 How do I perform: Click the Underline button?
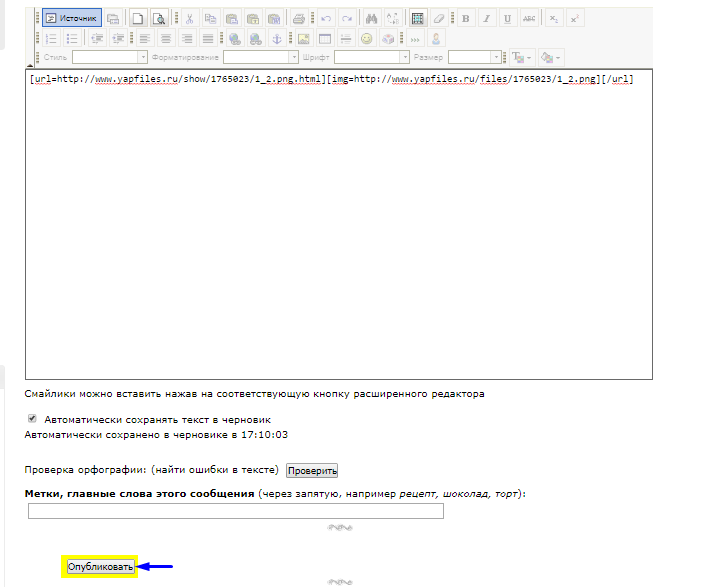tap(507, 18)
